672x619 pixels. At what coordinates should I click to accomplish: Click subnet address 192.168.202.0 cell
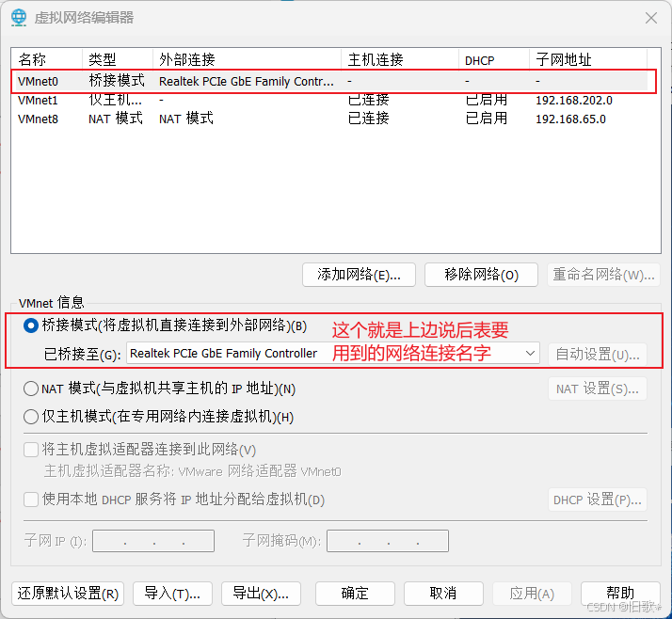tap(574, 101)
